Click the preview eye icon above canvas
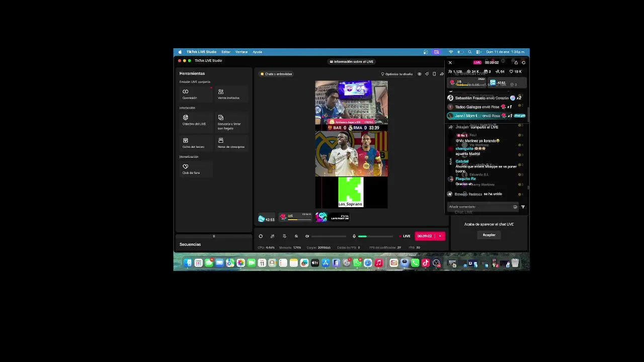644x362 pixels. (x=420, y=74)
